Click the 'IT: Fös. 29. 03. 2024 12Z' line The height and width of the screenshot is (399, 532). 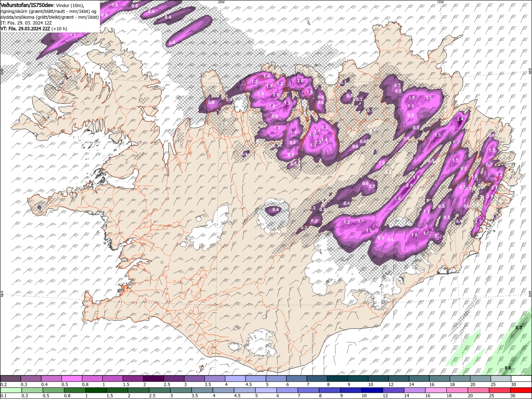tap(26, 23)
